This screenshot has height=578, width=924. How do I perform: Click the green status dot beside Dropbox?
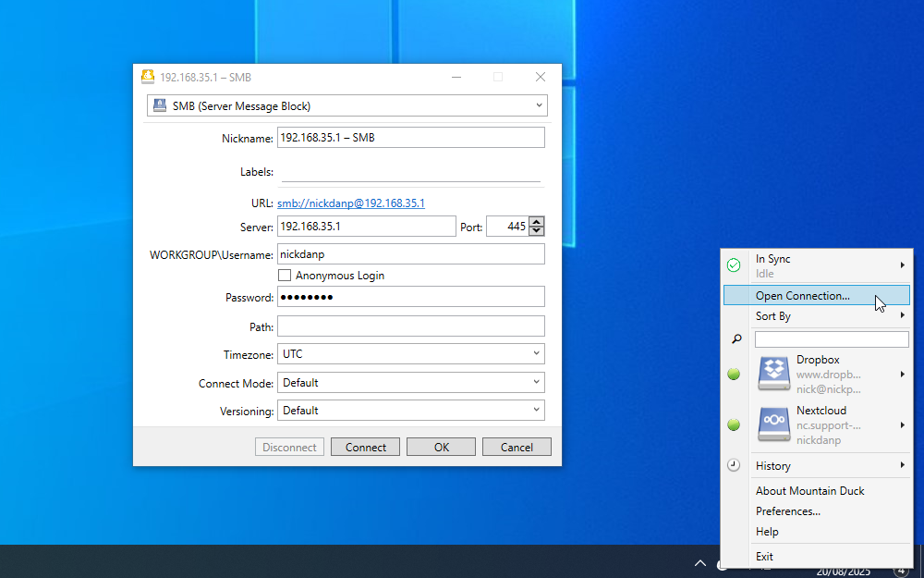[x=734, y=374]
